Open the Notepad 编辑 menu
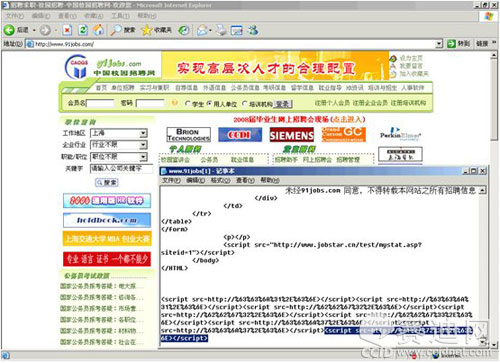This screenshot has width=500, height=363. coord(196,180)
